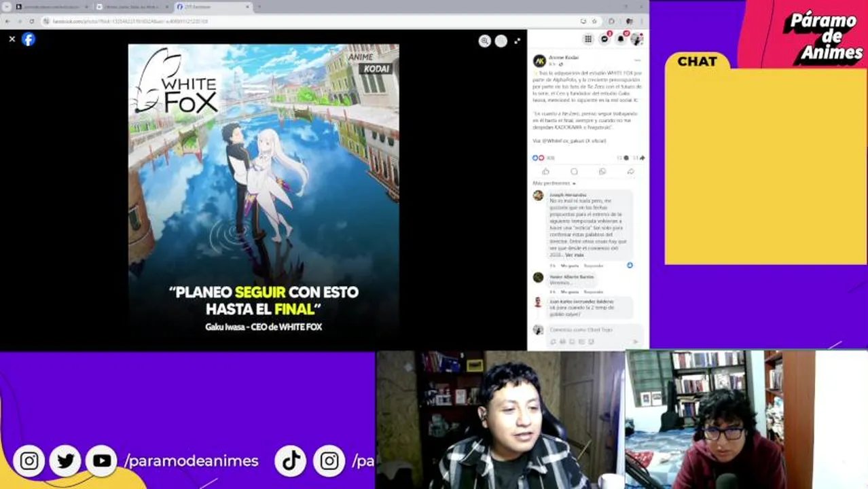Close the Facebook photo viewer with the X
Screen dimensions: 868x489
(x=12, y=39)
